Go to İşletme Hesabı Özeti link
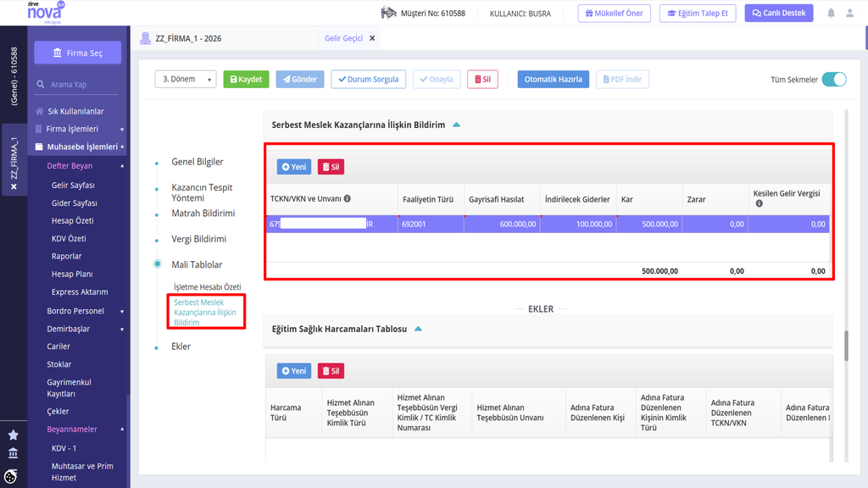Viewport: 868px width, 488px height. coord(208,287)
